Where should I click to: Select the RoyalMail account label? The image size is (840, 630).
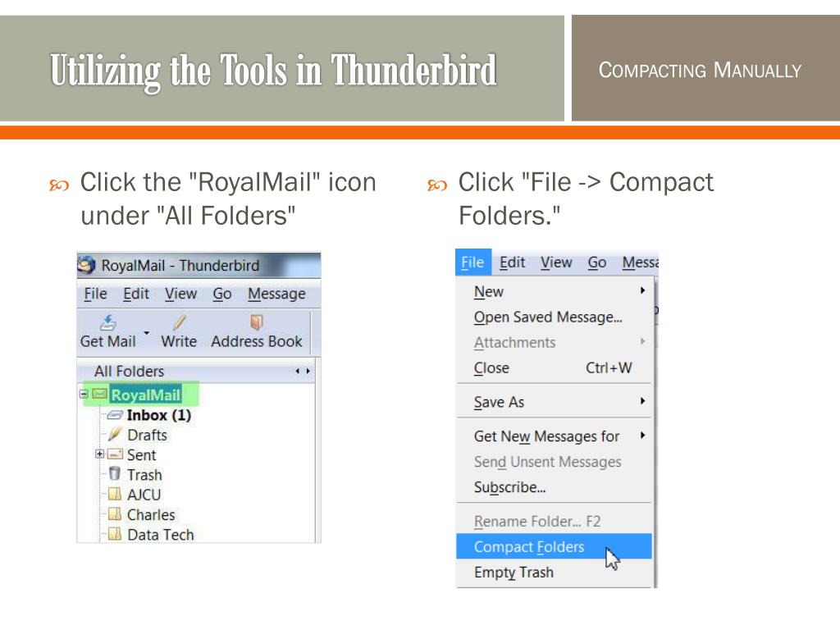click(145, 395)
